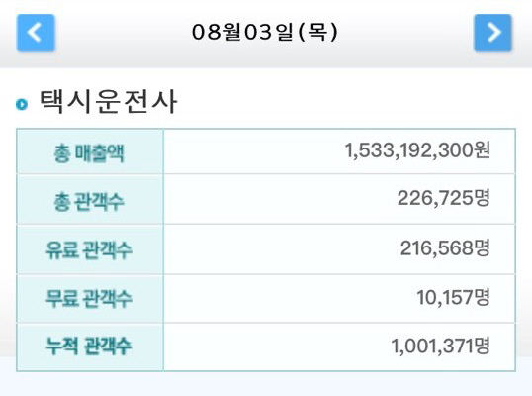Select the 총 관객수 row label
The image size is (532, 396).
pyautogui.click(x=90, y=201)
